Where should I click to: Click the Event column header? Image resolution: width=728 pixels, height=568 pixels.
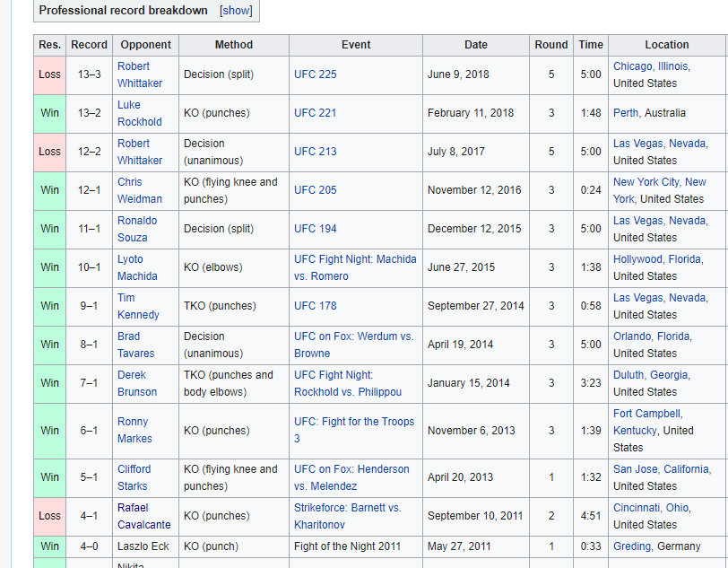pos(356,45)
